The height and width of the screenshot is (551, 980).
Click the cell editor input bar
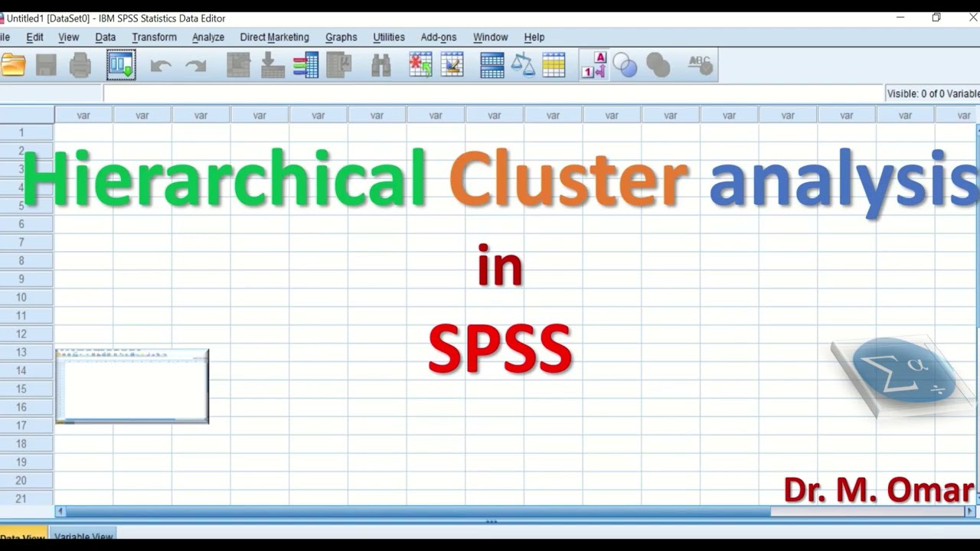(494, 93)
